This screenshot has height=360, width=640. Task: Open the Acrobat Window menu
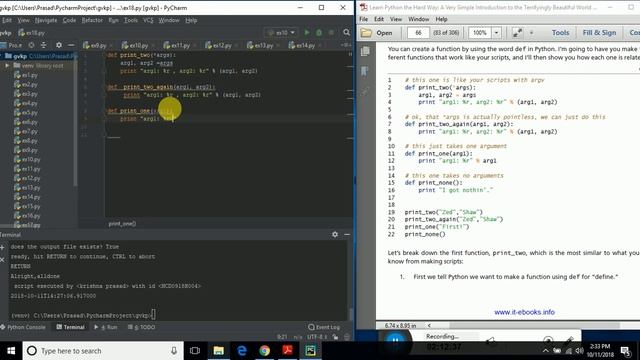418,19
